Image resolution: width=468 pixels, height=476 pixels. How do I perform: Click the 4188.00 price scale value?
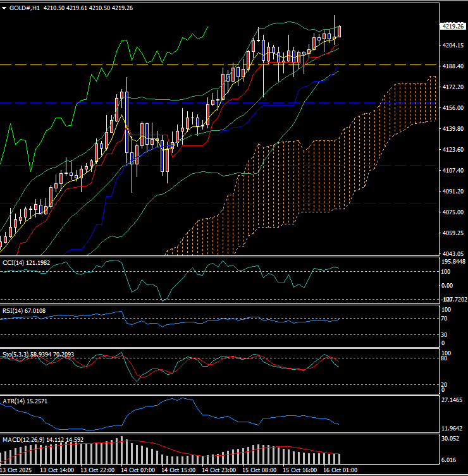pos(452,66)
